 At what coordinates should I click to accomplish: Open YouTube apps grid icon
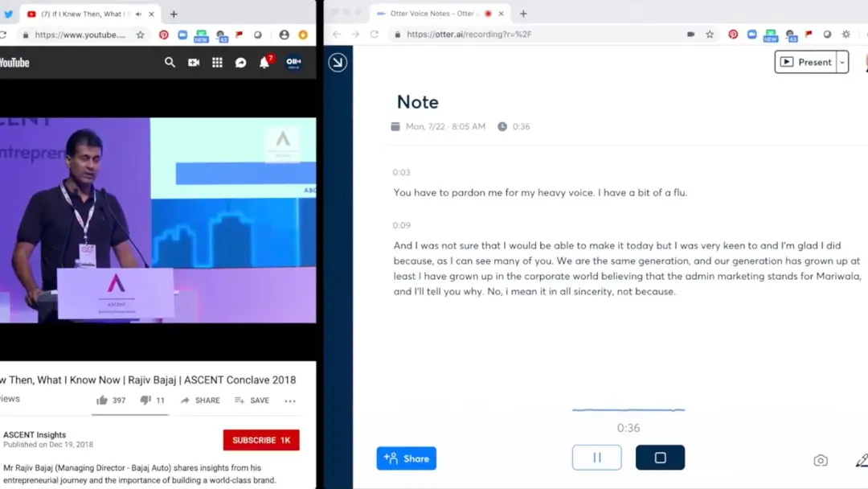pos(217,63)
